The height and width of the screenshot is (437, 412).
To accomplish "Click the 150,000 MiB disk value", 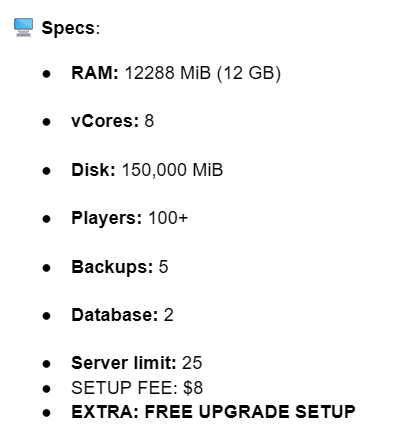I will pyautogui.click(x=172, y=170).
